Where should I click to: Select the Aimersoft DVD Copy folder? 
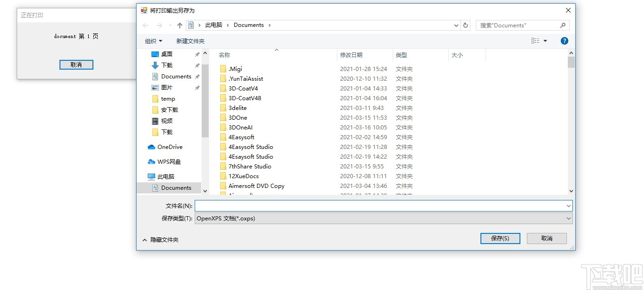[x=256, y=186]
